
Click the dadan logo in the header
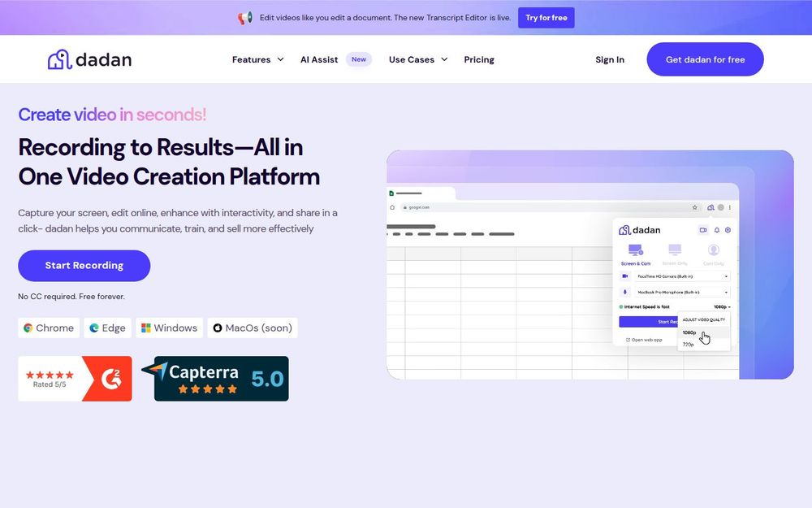point(89,59)
